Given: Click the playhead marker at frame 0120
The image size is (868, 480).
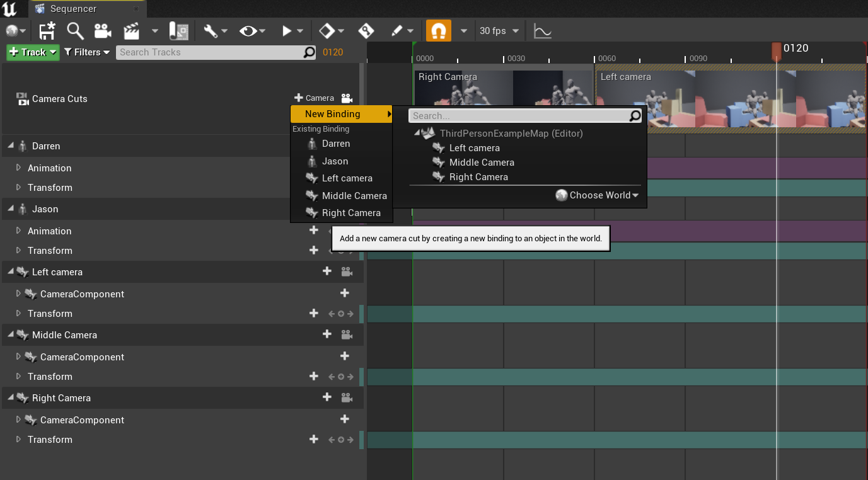Looking at the screenshot, I should point(777,50).
